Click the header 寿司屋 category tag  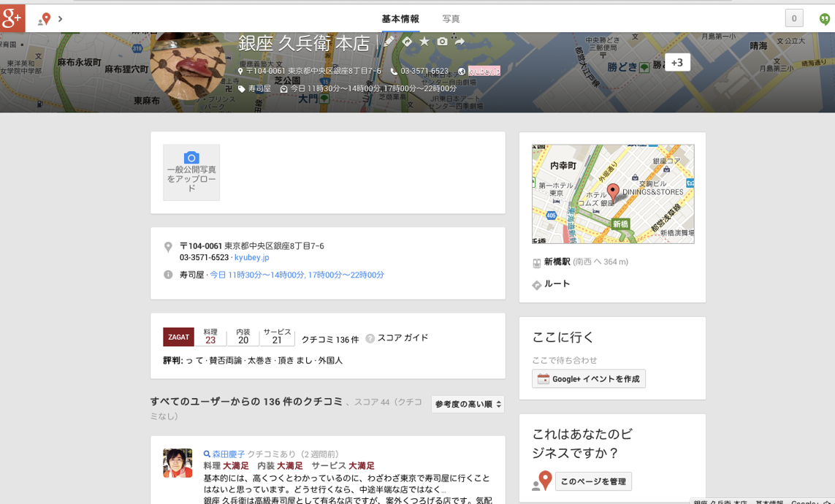259,89
